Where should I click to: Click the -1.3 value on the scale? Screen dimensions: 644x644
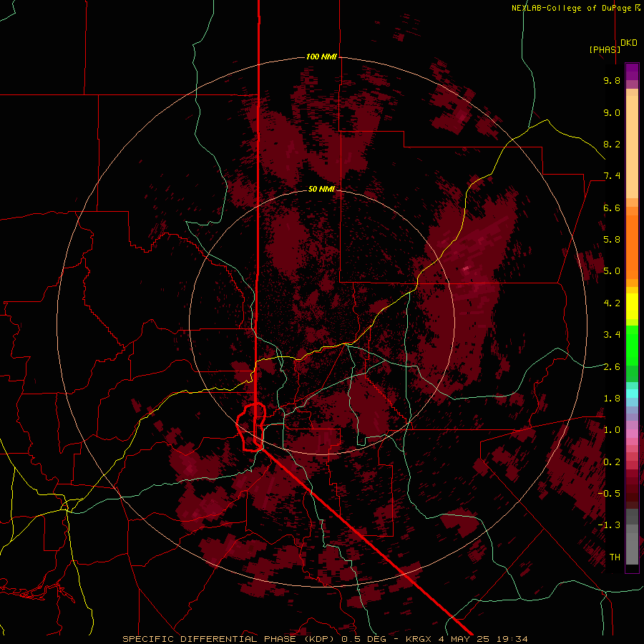pyautogui.click(x=609, y=525)
